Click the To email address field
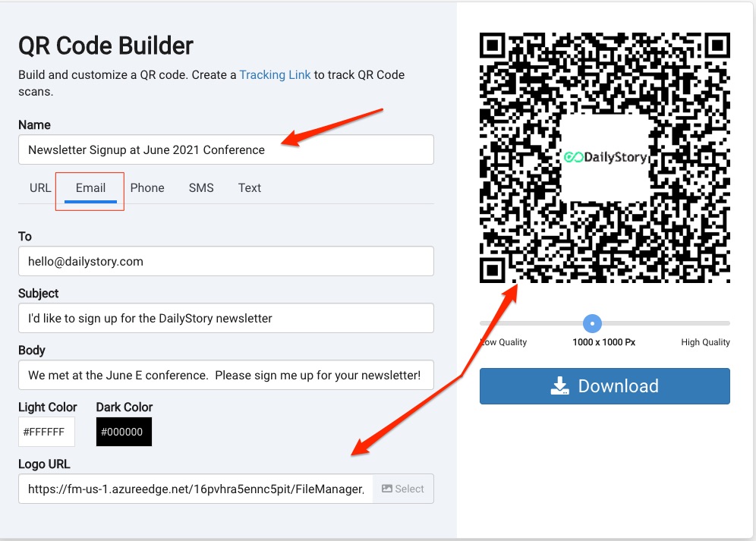The image size is (756, 541). (225, 261)
